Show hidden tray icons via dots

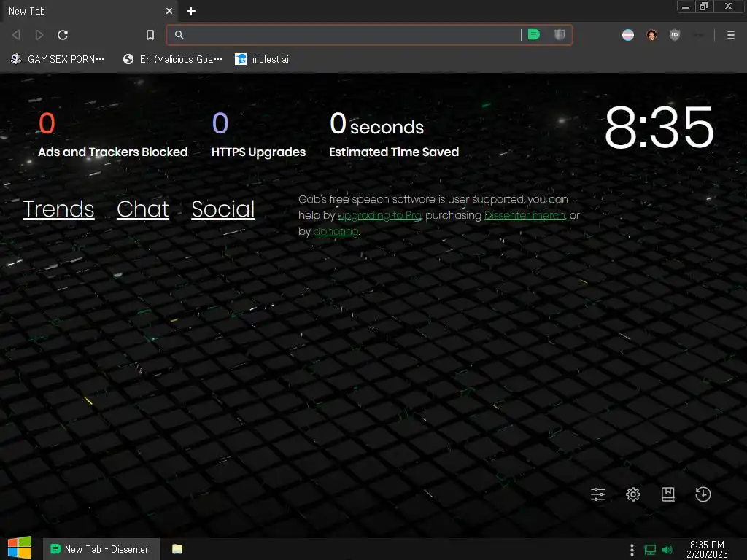[x=632, y=550]
